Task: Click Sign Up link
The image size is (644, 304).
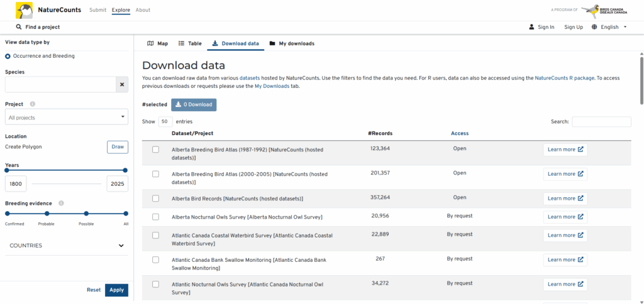Action: coord(574,27)
